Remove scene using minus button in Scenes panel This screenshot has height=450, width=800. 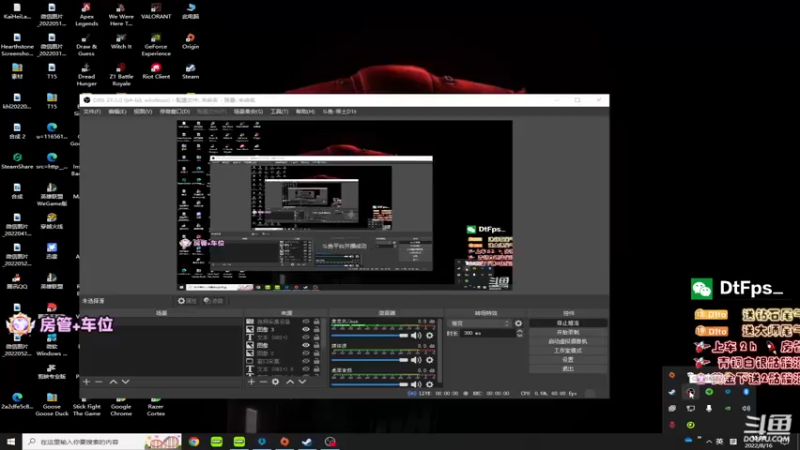(98, 382)
